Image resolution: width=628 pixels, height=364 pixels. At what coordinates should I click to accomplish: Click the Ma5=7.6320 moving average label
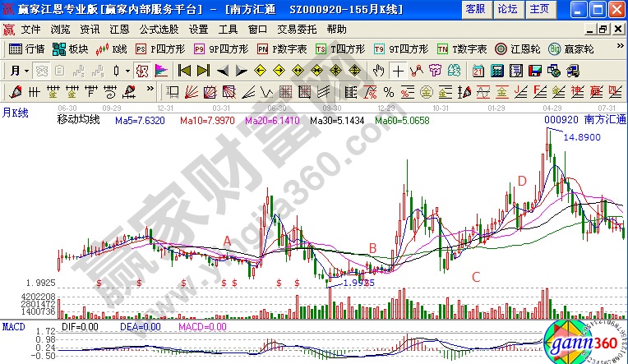pos(140,121)
